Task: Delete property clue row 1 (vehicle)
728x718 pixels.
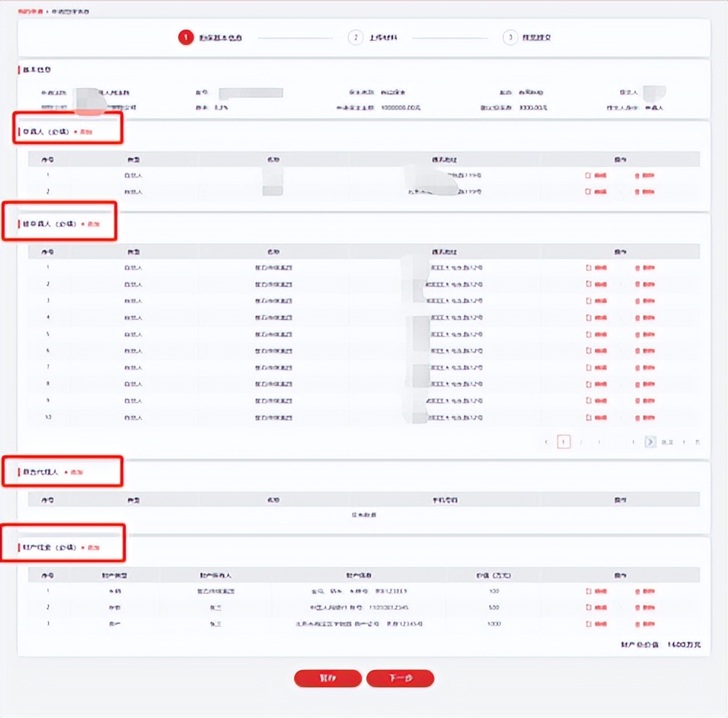Action: tap(644, 591)
